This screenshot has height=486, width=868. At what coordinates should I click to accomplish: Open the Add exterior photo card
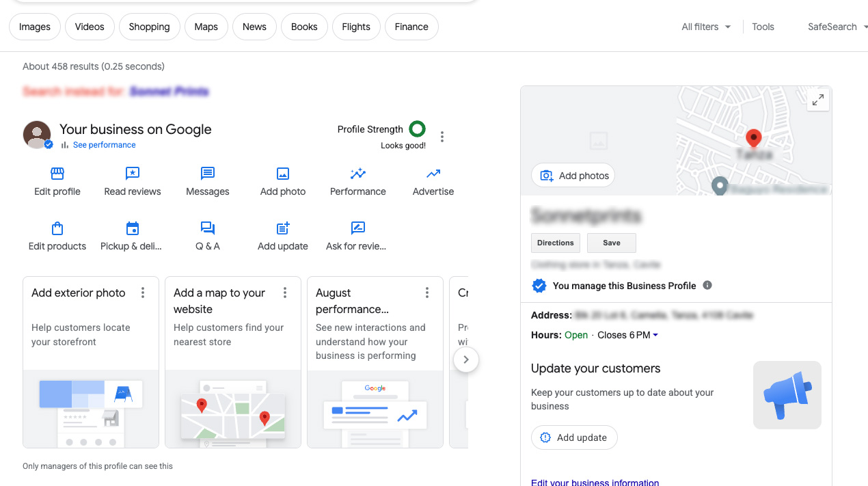tap(91, 362)
